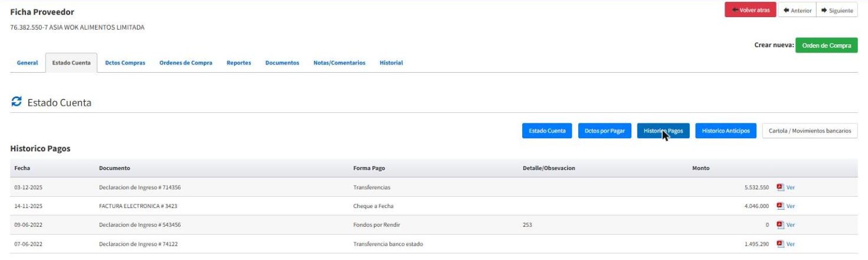Image resolution: width=868 pixels, height=260 pixels.
Task: Click Ver link for FACTURA ELECTRONICA # 3423
Action: [x=791, y=206]
